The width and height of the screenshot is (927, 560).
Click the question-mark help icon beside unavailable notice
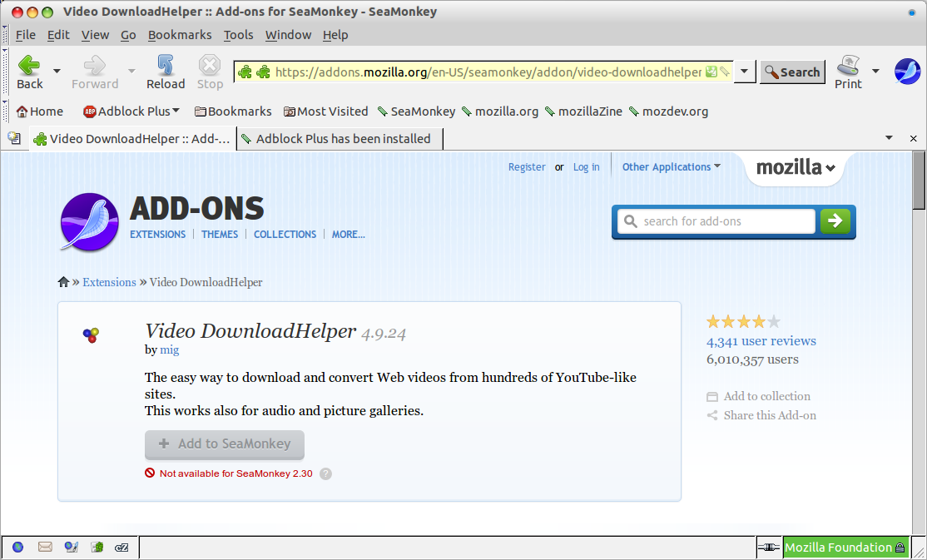(x=325, y=473)
